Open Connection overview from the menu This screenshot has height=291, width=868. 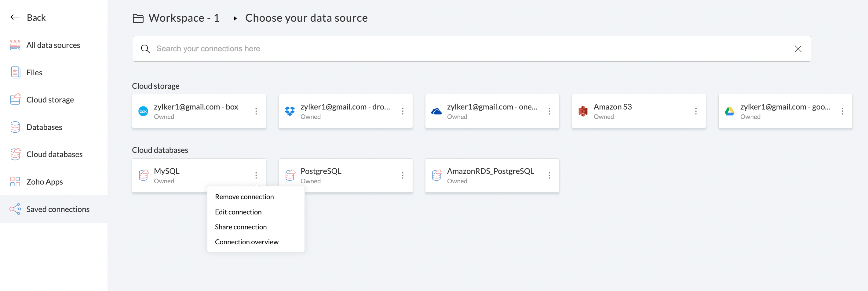click(247, 242)
